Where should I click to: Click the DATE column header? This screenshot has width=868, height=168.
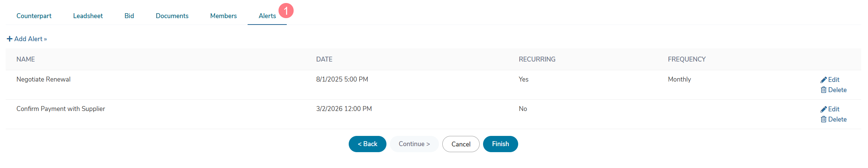pyautogui.click(x=324, y=59)
